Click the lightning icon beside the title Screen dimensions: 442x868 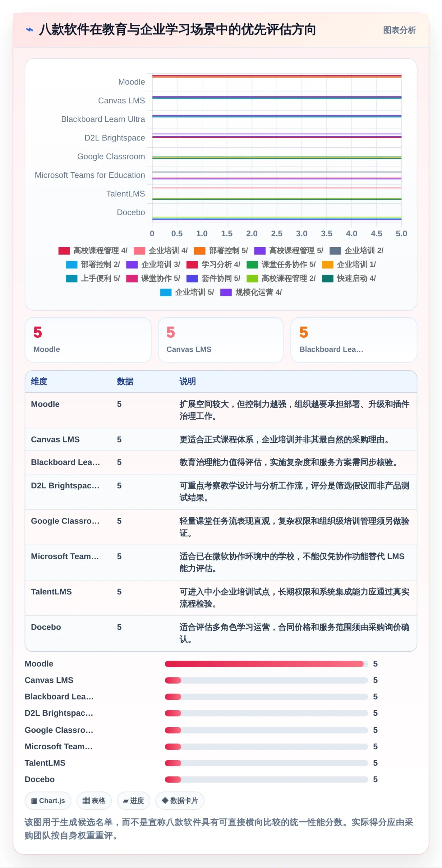[x=30, y=30]
